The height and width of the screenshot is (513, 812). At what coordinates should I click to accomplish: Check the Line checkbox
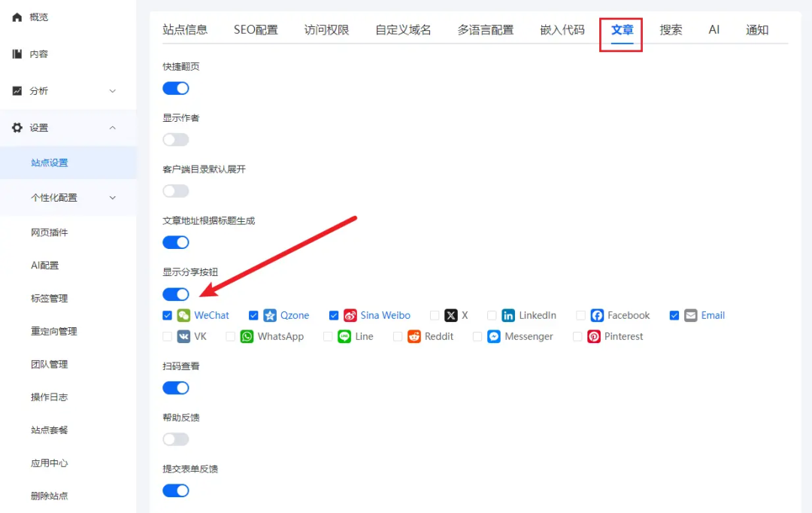pos(328,336)
